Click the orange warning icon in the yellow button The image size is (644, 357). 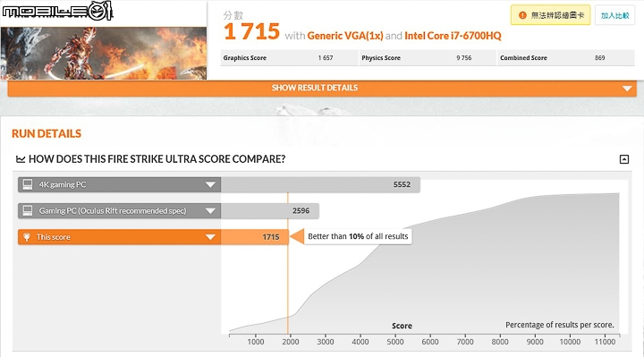coord(522,15)
